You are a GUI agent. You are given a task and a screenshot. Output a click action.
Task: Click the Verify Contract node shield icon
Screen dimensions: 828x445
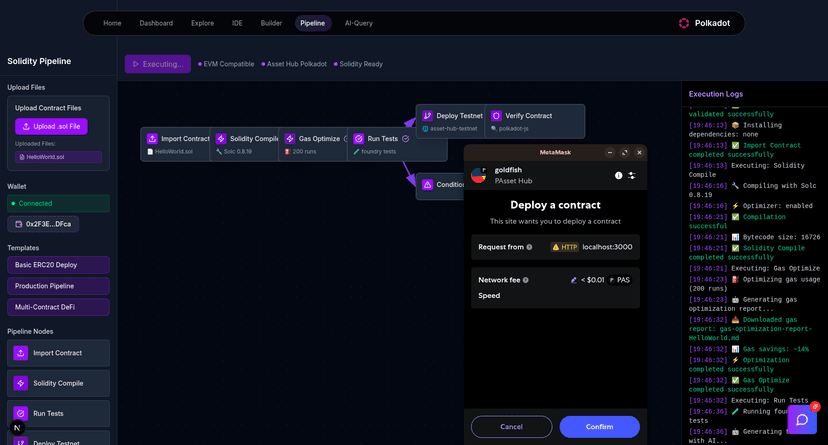coord(496,116)
